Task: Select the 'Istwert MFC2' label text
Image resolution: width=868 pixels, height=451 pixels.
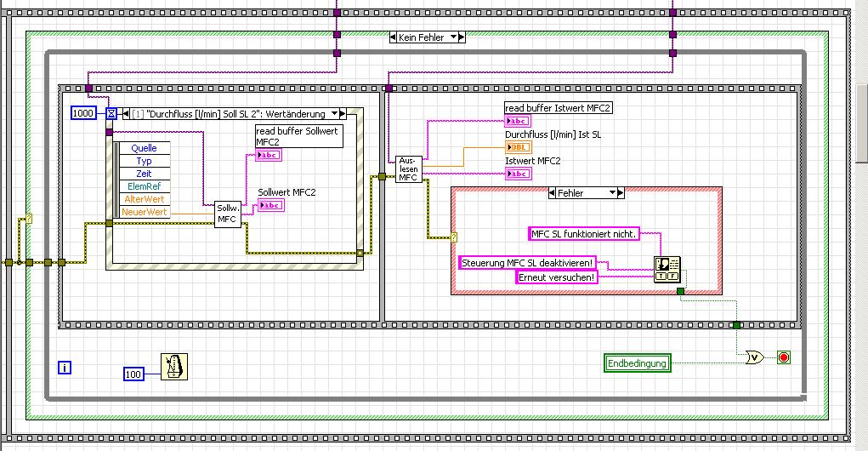Action: [532, 161]
